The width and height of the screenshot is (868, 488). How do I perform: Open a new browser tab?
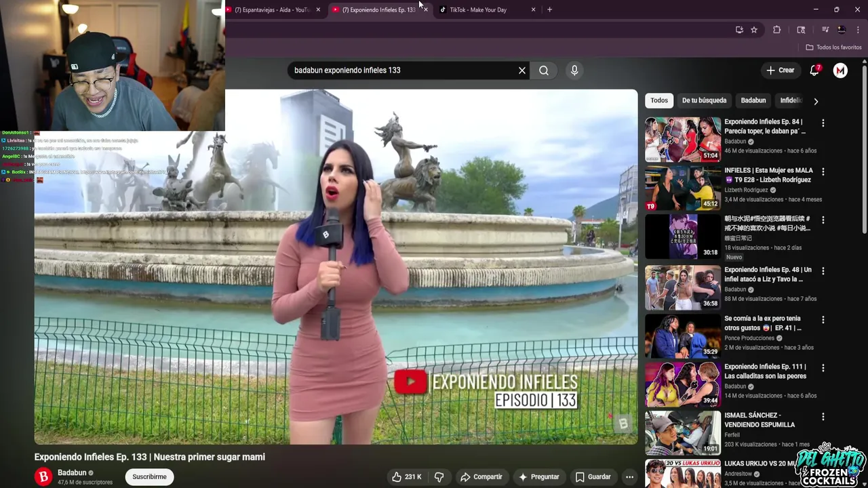pyautogui.click(x=549, y=9)
